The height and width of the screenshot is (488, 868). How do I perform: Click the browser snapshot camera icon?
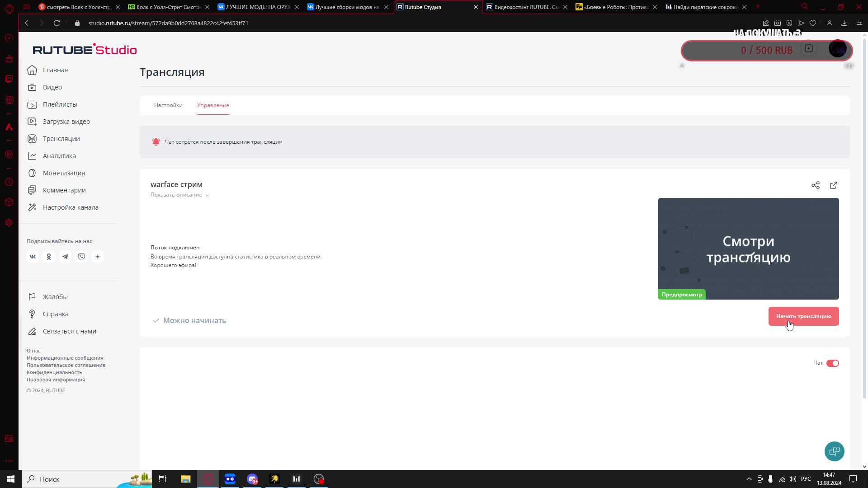click(x=778, y=23)
